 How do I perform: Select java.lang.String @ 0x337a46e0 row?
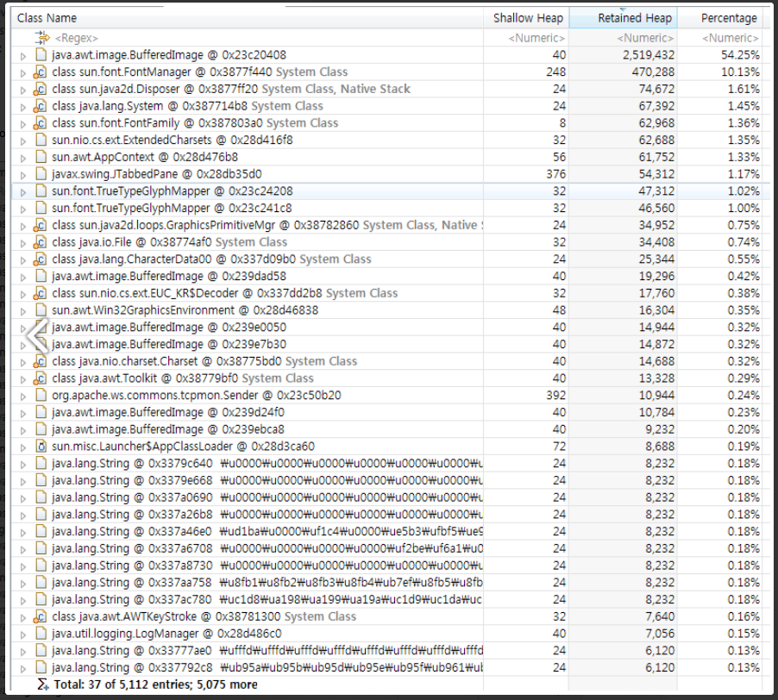[390, 531]
